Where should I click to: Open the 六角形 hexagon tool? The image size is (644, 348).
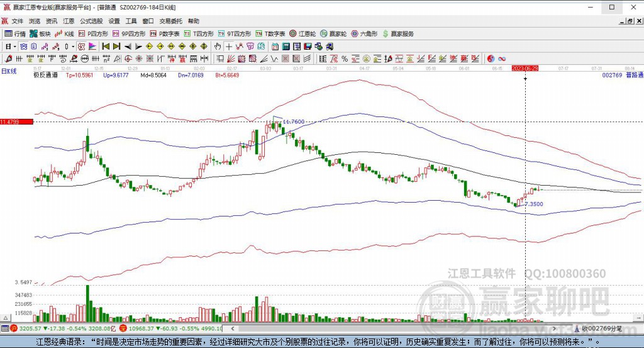click(364, 34)
